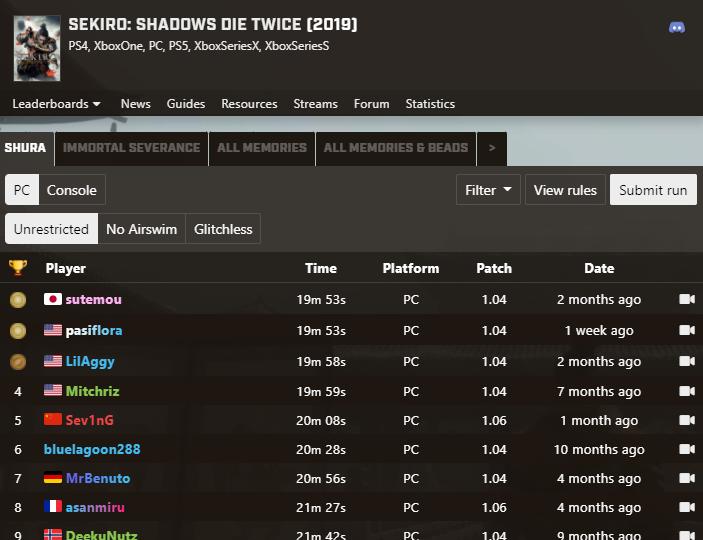Click the 21m 27s run time
The image size is (703, 540).
[321, 508]
